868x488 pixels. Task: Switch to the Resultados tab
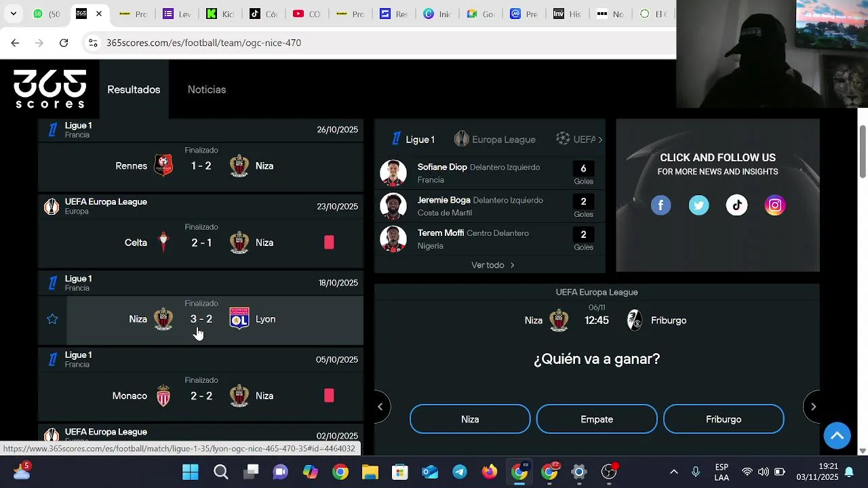point(134,89)
